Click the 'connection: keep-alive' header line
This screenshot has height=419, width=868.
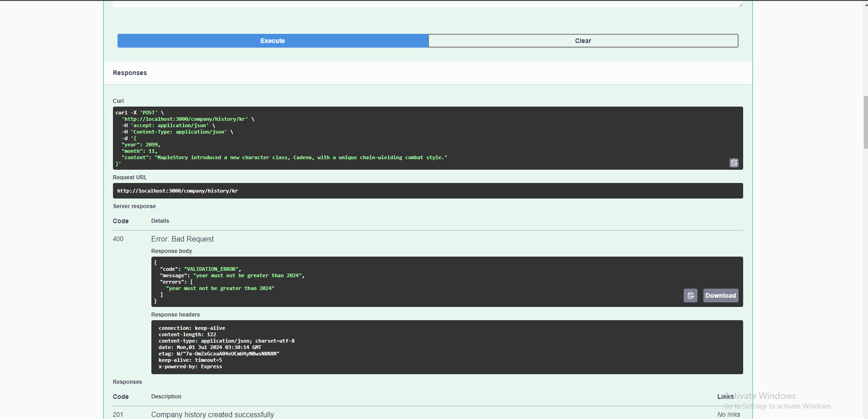pos(192,328)
